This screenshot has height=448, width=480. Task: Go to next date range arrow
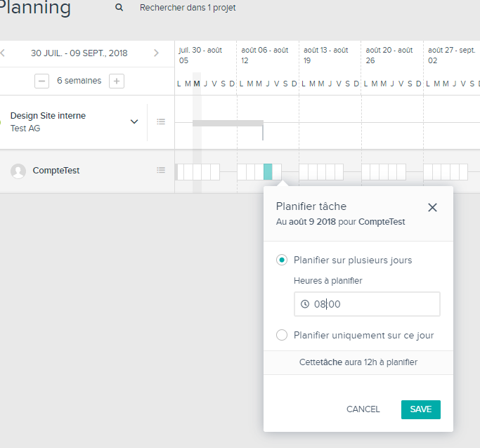[x=156, y=53]
